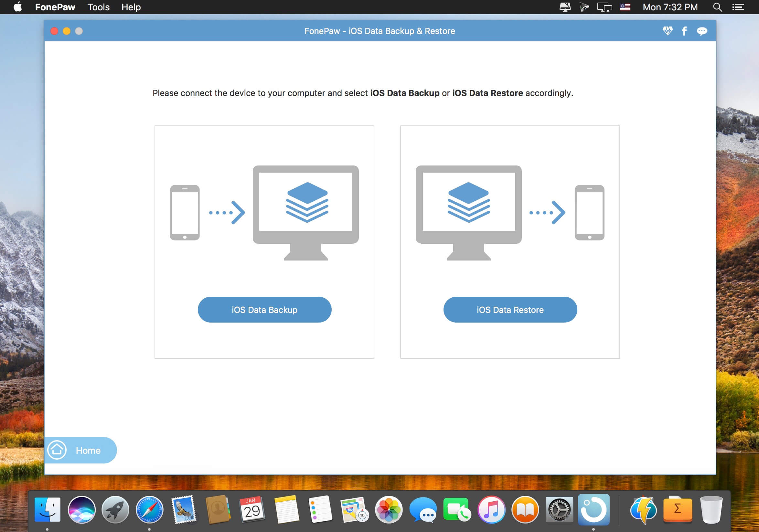The height and width of the screenshot is (532, 759).
Task: Open Notification Center list icon
Action: [738, 7]
